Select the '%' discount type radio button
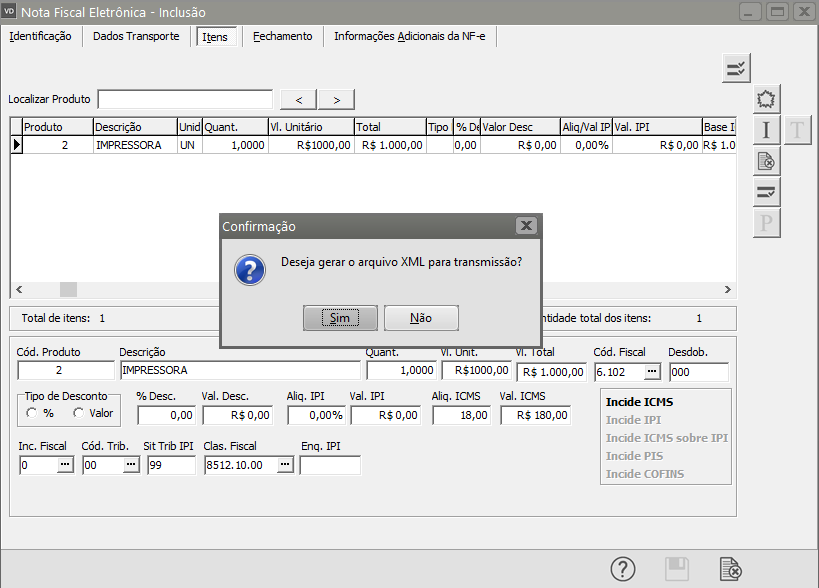Screen dimensions: 819x588 (x=33, y=413)
